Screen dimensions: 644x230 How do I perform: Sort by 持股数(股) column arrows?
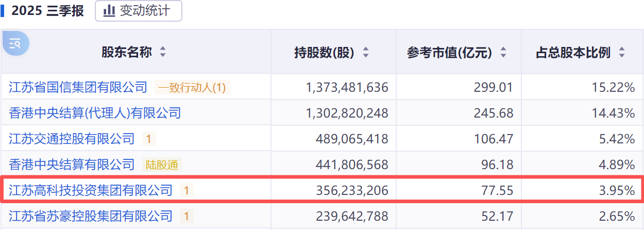click(x=366, y=52)
